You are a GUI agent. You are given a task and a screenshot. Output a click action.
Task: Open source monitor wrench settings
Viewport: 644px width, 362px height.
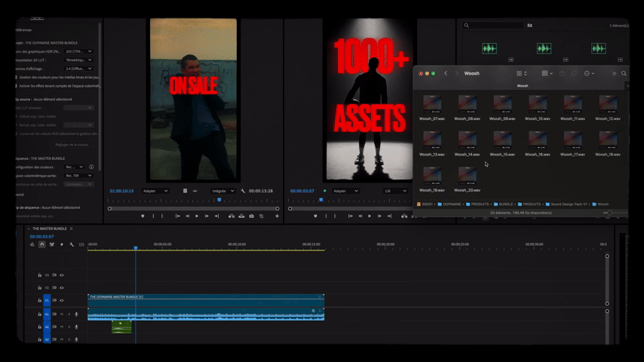243,191
